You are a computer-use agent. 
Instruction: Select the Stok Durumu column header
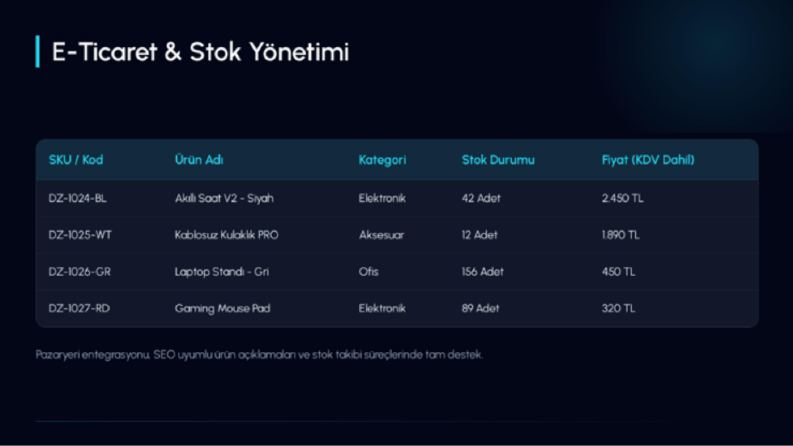click(x=498, y=160)
